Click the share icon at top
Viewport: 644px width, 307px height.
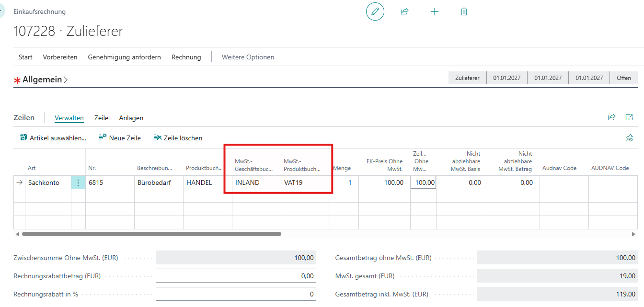coord(404,11)
